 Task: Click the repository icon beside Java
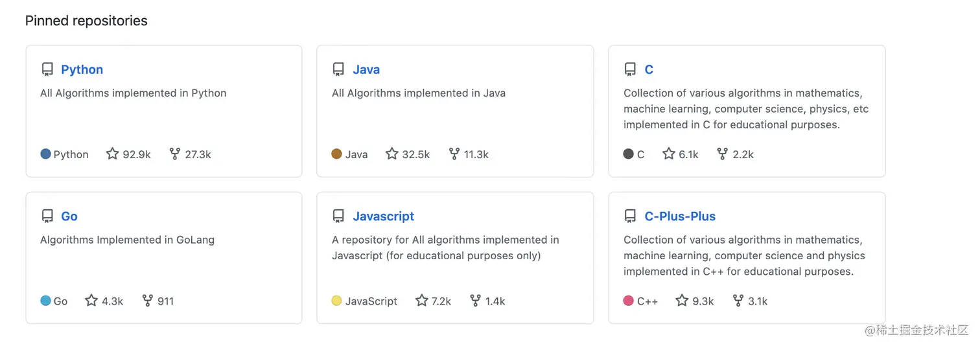pyautogui.click(x=338, y=69)
